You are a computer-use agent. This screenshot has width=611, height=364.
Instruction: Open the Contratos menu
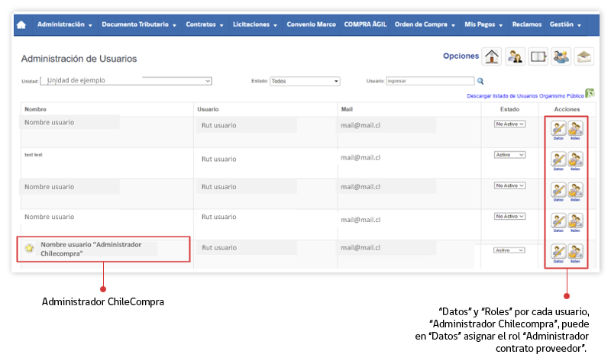(205, 24)
